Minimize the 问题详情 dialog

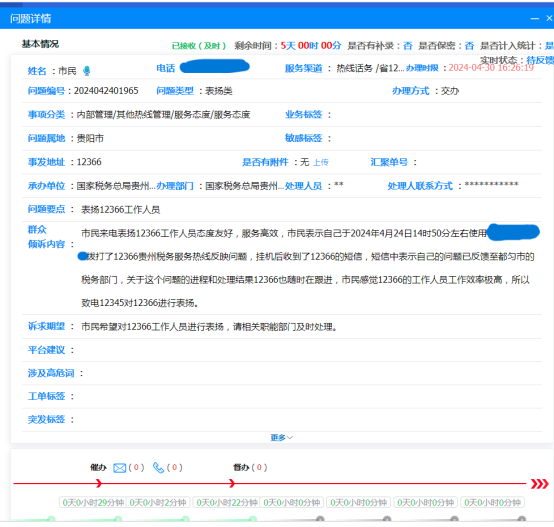[x=535, y=18]
